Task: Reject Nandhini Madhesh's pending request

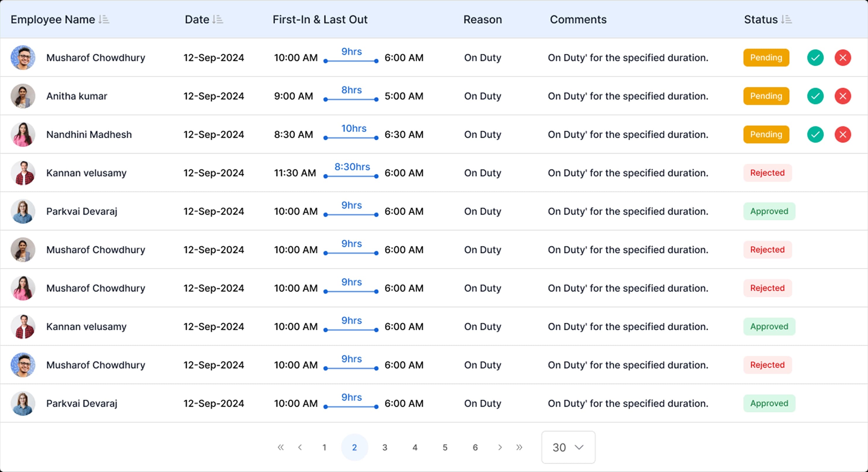Action: 843,134
